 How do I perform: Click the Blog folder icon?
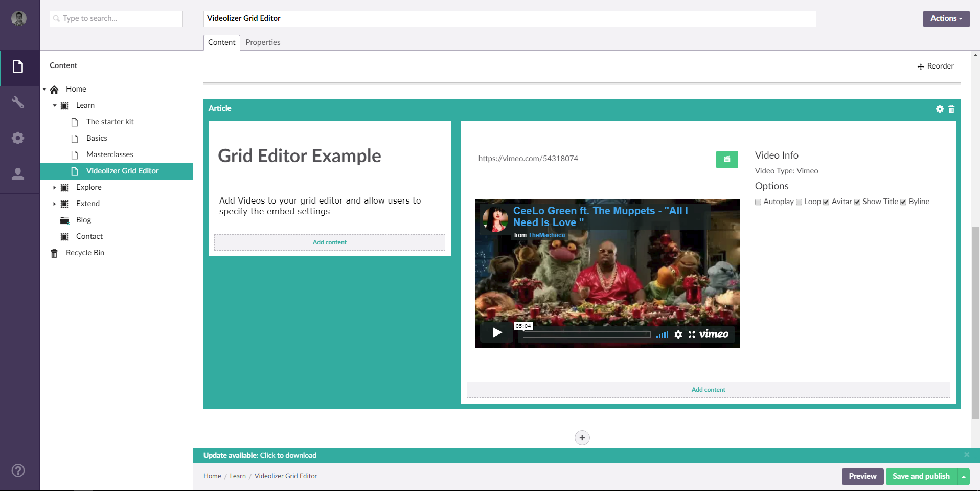[x=64, y=220]
